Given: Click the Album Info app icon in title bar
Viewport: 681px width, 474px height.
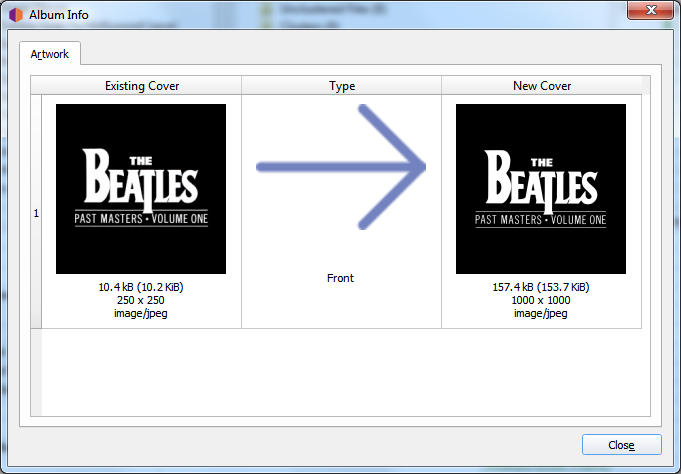Looking at the screenshot, I should point(16,15).
